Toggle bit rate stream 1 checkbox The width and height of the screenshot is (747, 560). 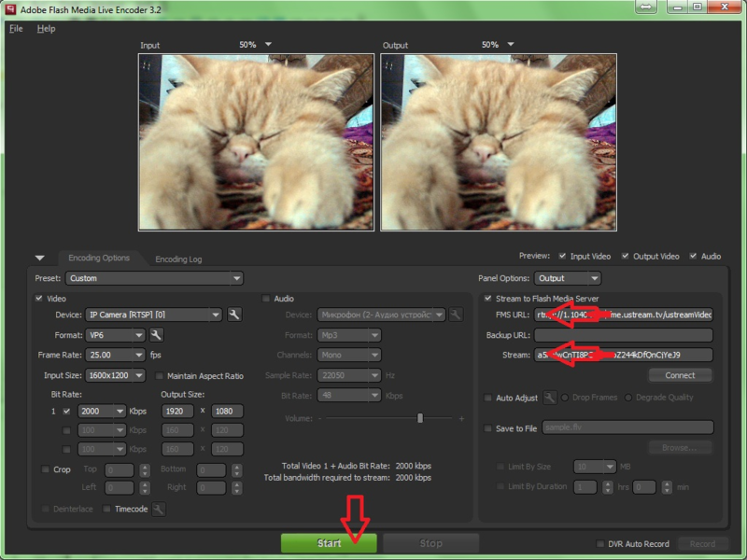[66, 411]
